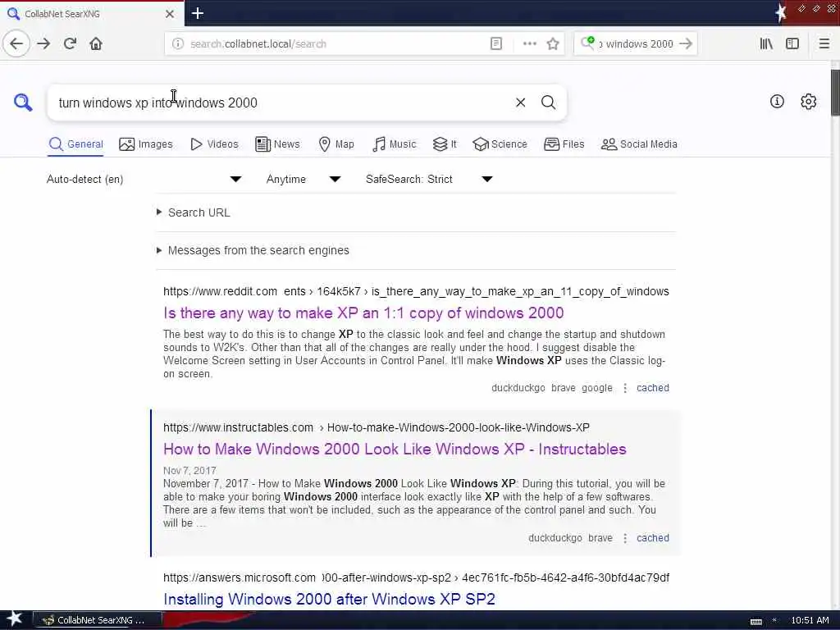Switch to the Map tab

pyautogui.click(x=336, y=144)
